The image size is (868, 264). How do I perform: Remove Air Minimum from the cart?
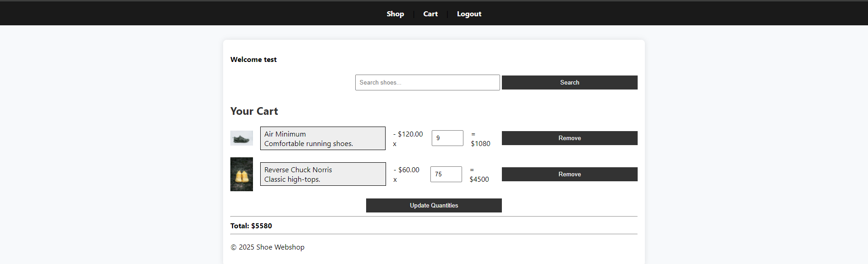pyautogui.click(x=569, y=138)
